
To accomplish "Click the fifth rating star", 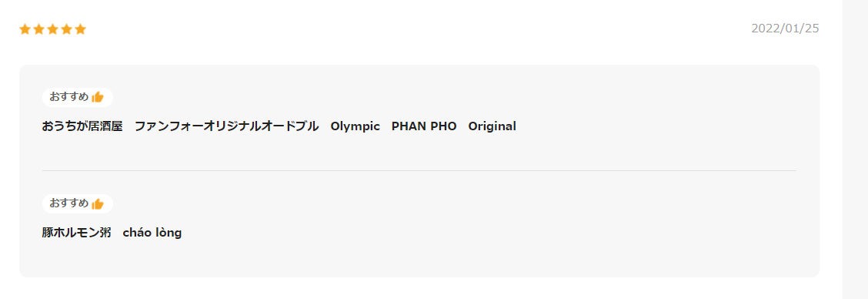I will click(x=80, y=29).
